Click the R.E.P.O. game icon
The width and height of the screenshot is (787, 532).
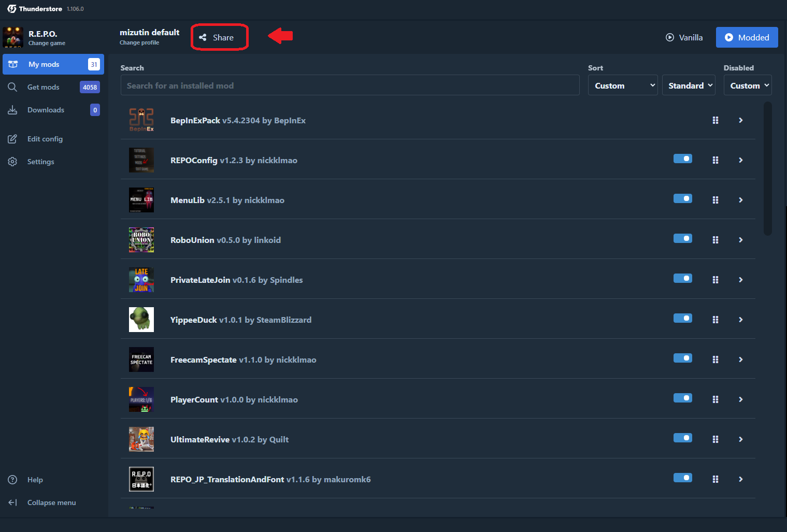13,37
